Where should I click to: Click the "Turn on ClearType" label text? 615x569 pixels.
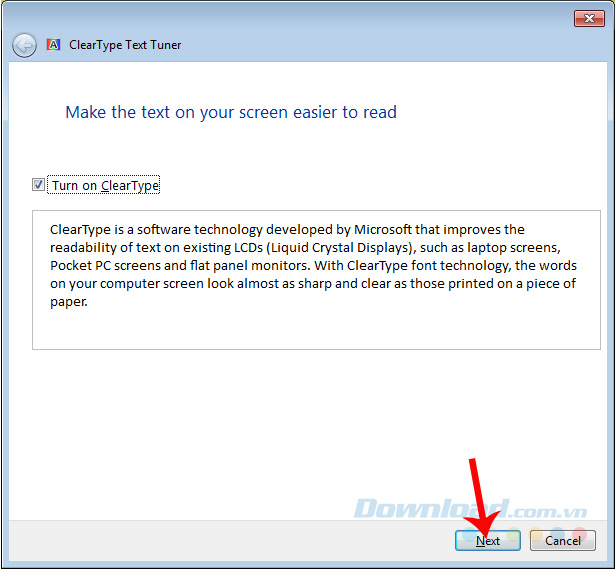[x=106, y=185]
